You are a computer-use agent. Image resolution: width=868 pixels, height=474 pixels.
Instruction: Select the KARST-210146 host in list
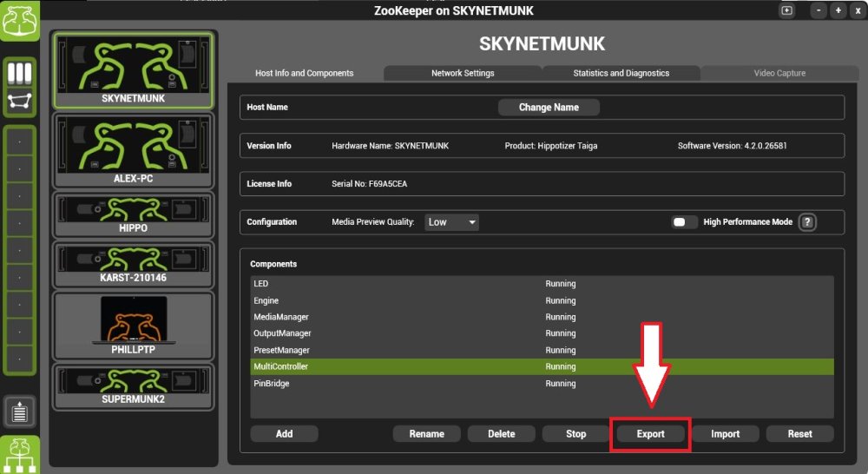pyautogui.click(x=133, y=264)
